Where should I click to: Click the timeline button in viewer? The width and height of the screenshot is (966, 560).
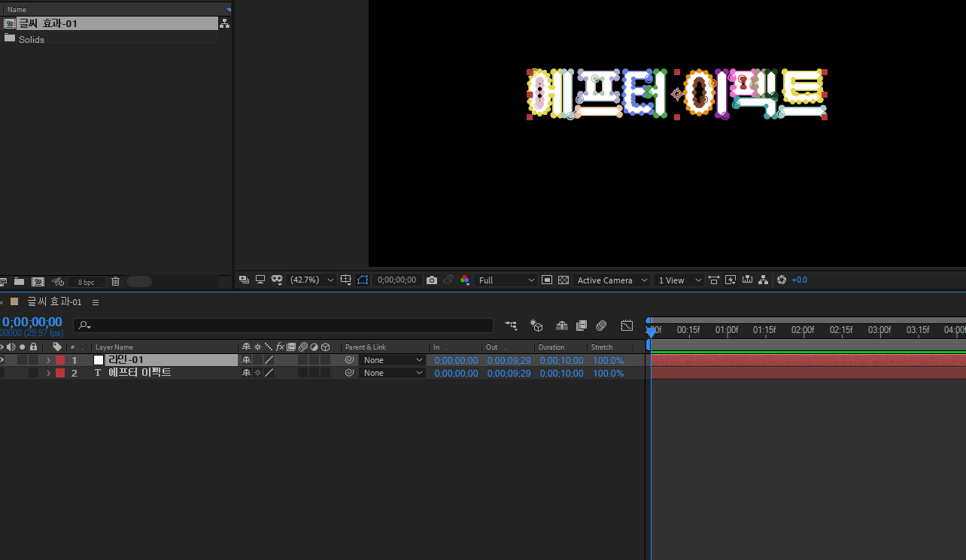click(x=747, y=280)
